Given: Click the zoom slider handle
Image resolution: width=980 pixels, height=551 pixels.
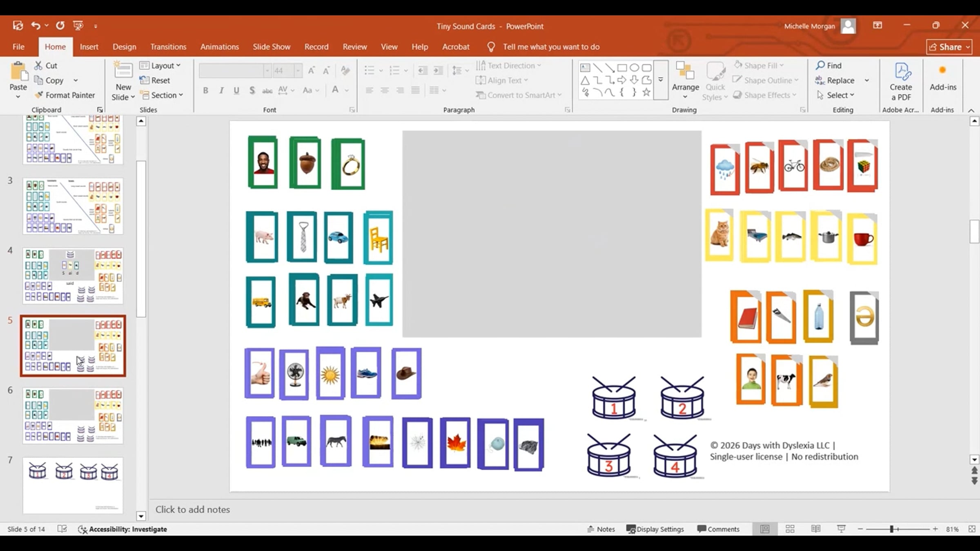Looking at the screenshot, I should pos(891,529).
